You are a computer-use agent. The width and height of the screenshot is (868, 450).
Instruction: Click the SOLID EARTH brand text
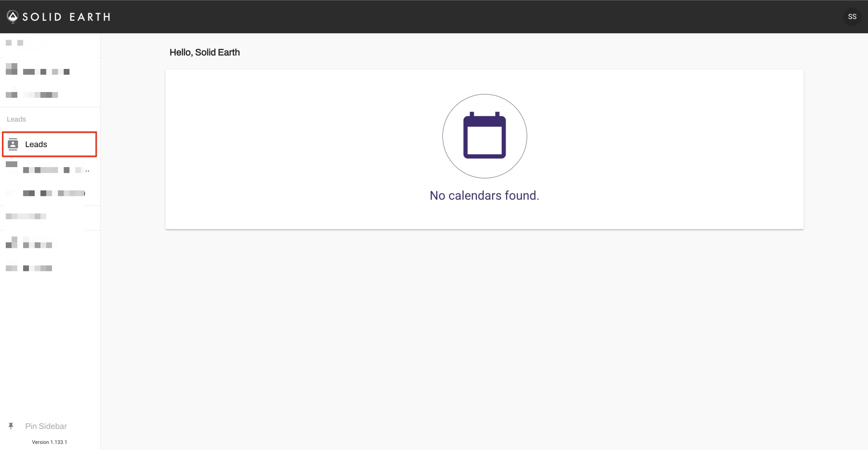coord(66,17)
